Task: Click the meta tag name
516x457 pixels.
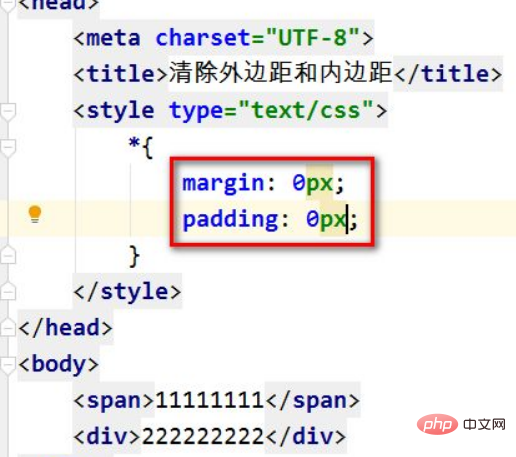Action: [x=113, y=38]
